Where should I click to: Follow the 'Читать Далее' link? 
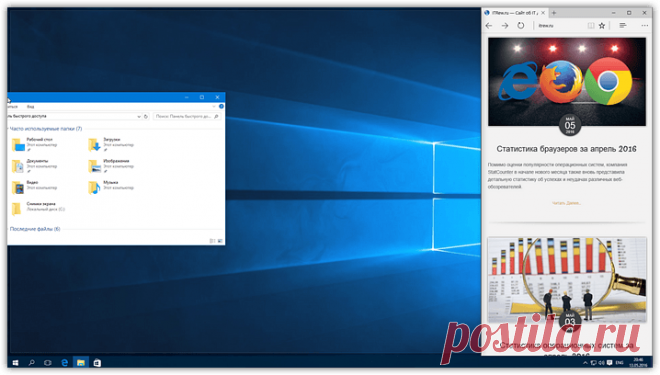[x=566, y=203]
